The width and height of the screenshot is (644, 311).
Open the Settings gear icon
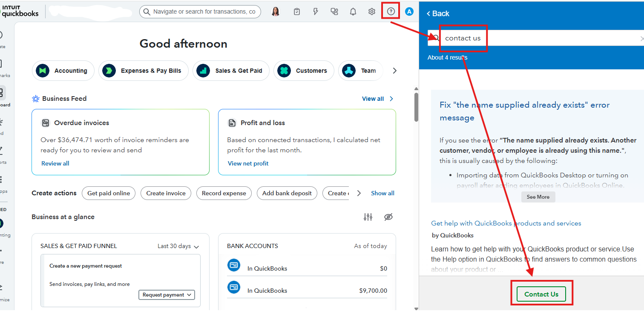(x=372, y=11)
